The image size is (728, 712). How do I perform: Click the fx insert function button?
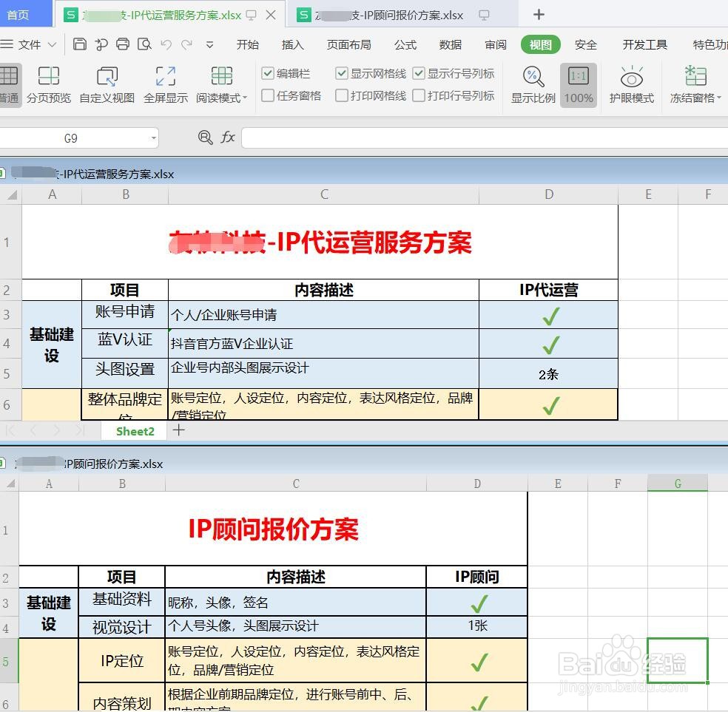(227, 138)
